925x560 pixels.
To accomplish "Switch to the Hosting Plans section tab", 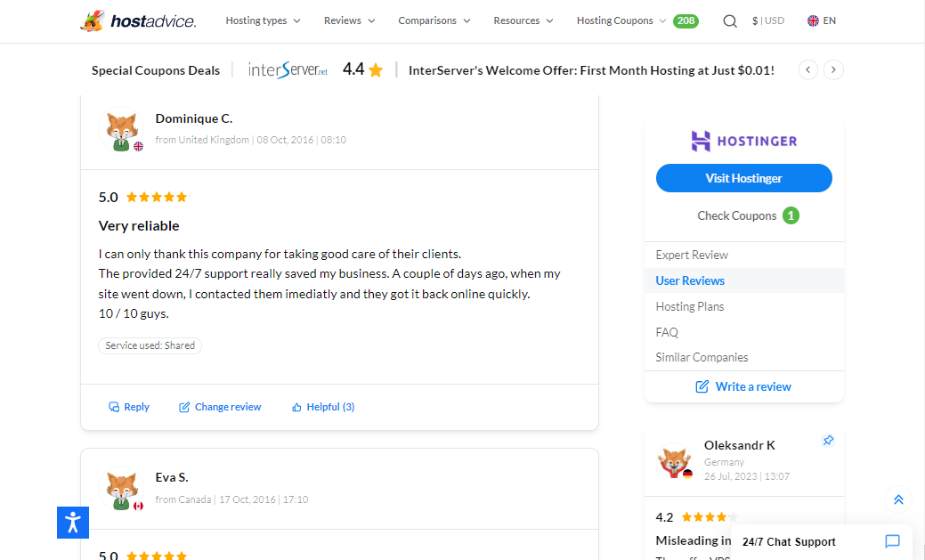I will [690, 306].
